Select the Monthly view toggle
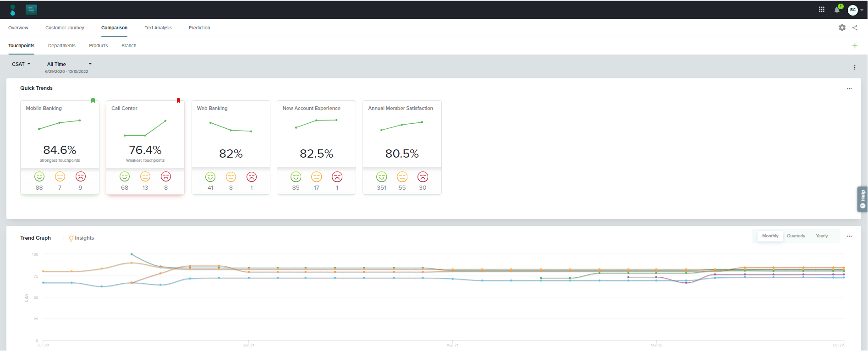Viewport: 868px width, 351px height. pos(770,236)
